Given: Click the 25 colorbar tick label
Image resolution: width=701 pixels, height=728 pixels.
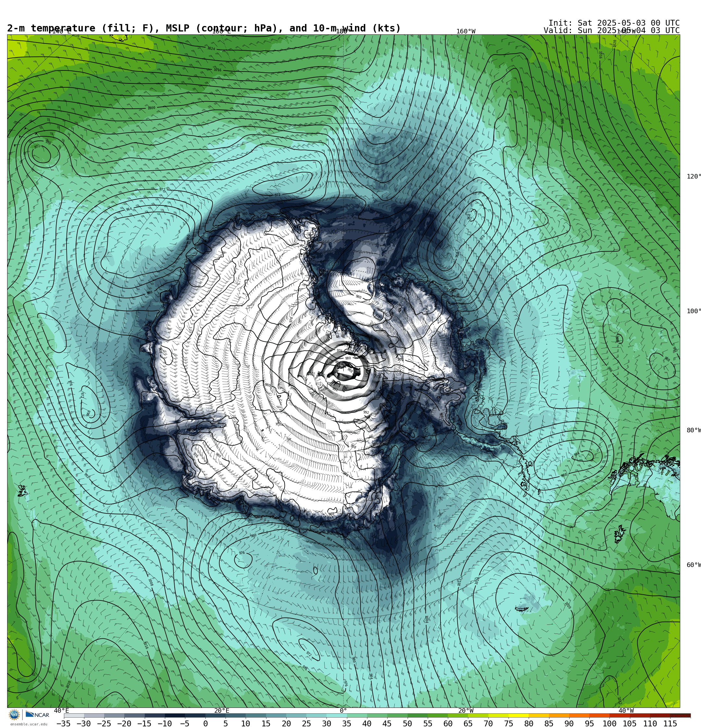Looking at the screenshot, I should (x=306, y=723).
